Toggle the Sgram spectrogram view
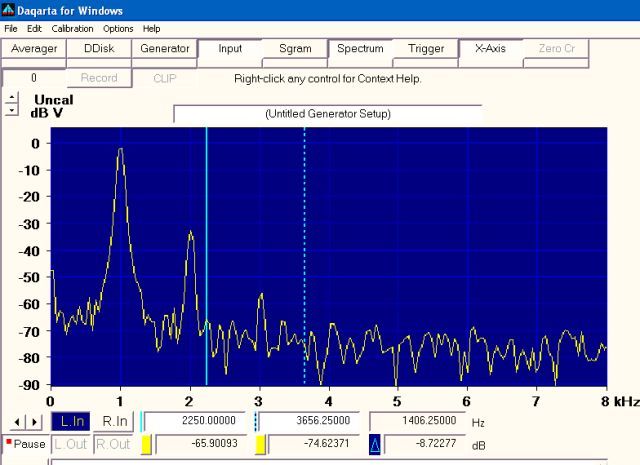Viewport: 640px width, 465px height. point(295,48)
